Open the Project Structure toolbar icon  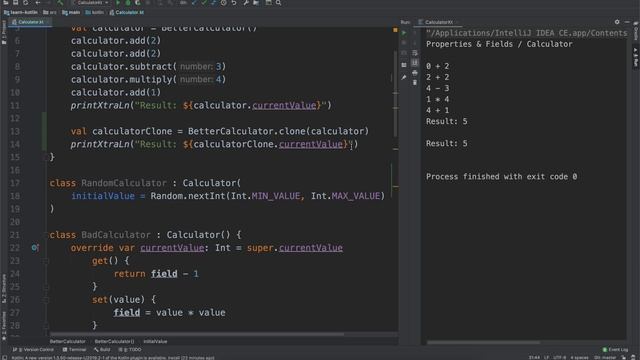(x=256, y=3)
